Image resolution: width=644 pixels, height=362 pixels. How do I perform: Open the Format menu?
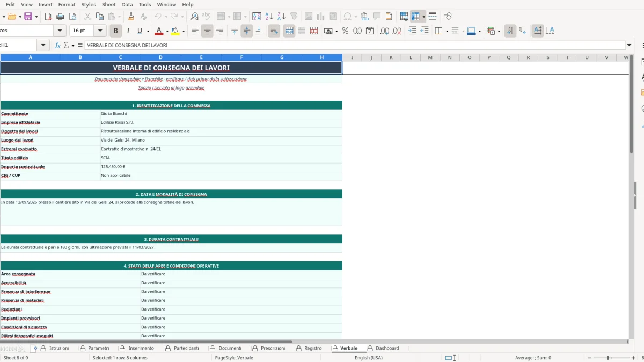[x=67, y=4]
